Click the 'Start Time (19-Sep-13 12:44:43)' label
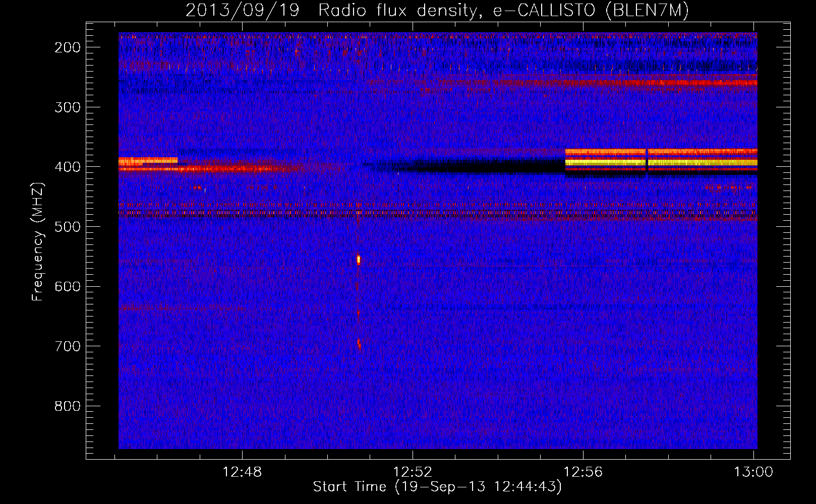 [x=437, y=487]
